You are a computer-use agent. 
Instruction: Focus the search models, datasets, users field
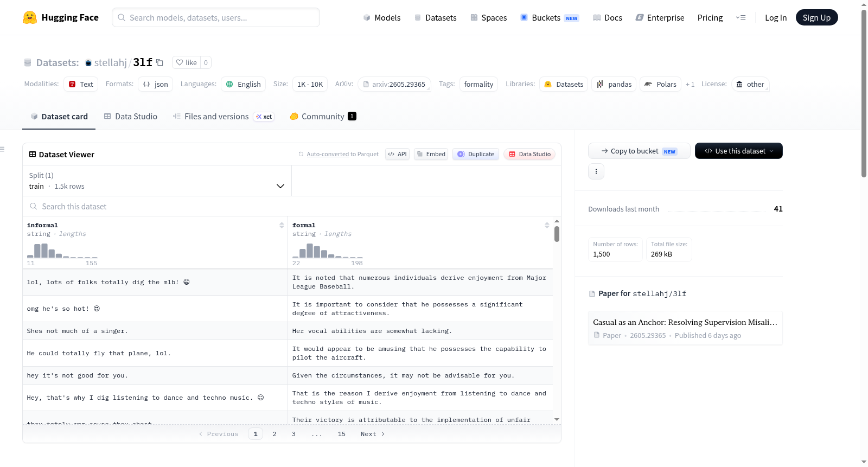(216, 17)
